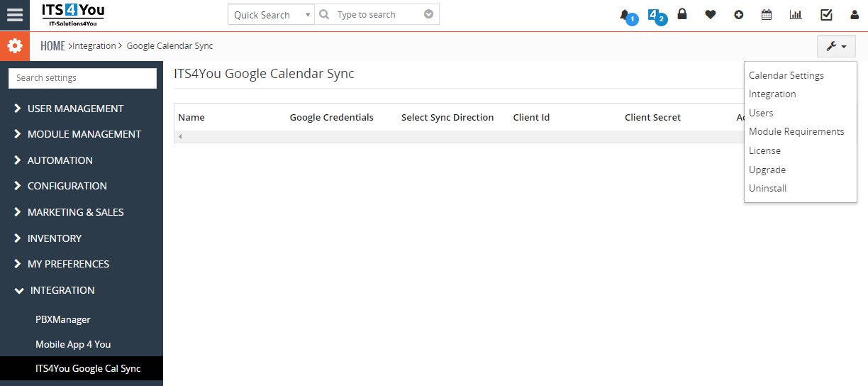Click the table's horizontal scrollbar left arrow
Image resolution: width=868 pixels, height=386 pixels.
click(x=180, y=136)
